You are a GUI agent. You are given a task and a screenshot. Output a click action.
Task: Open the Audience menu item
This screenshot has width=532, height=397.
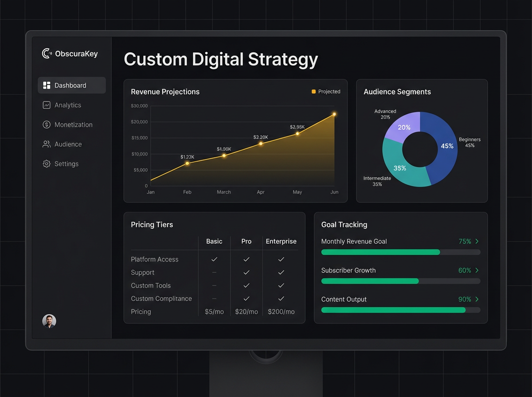pyautogui.click(x=68, y=144)
